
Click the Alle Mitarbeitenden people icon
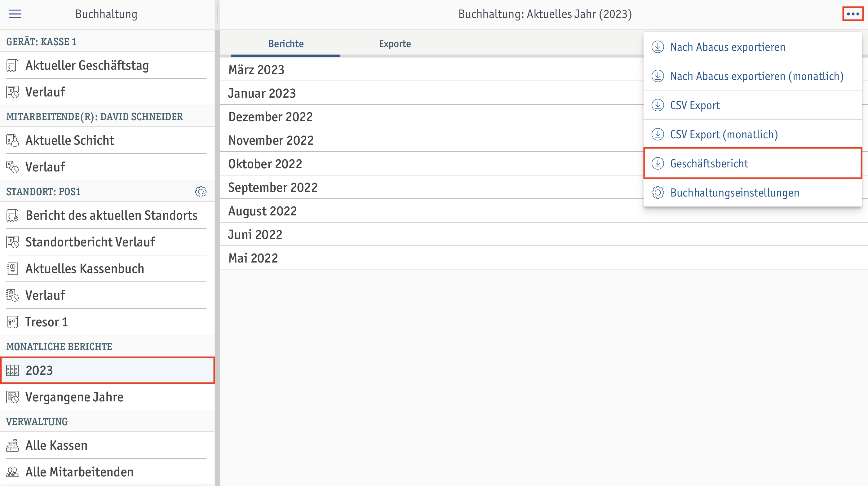coord(12,472)
